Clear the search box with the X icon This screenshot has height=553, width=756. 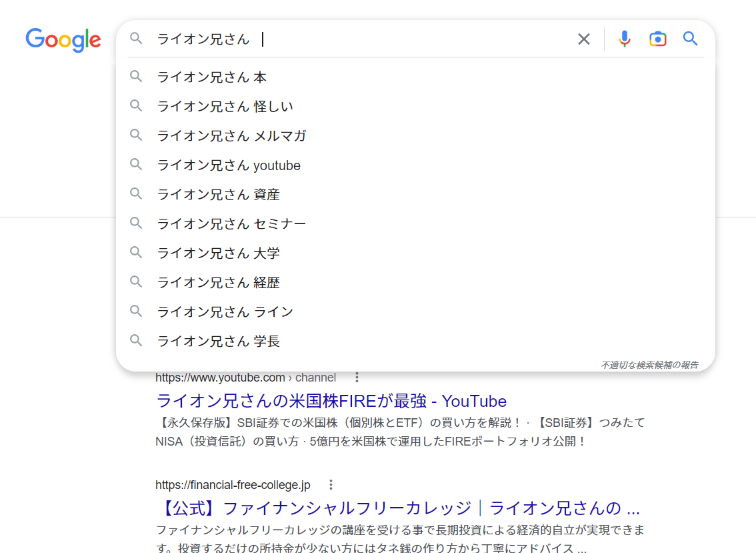pyautogui.click(x=584, y=39)
